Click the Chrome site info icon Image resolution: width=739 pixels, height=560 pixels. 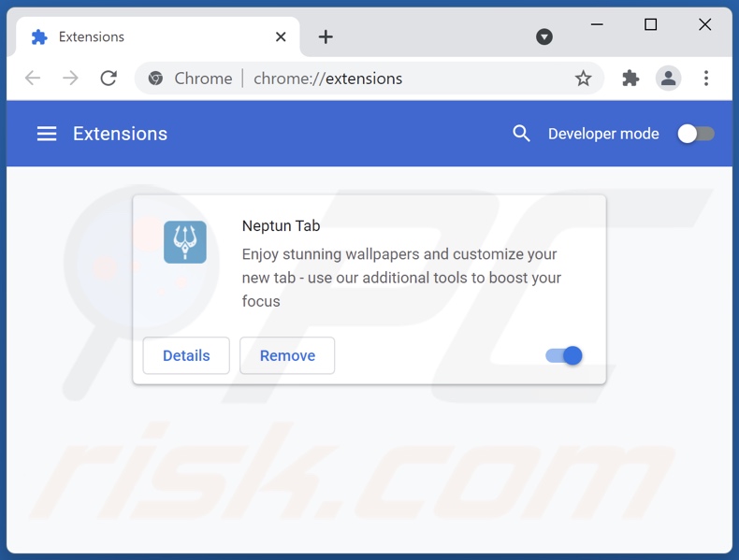point(155,79)
